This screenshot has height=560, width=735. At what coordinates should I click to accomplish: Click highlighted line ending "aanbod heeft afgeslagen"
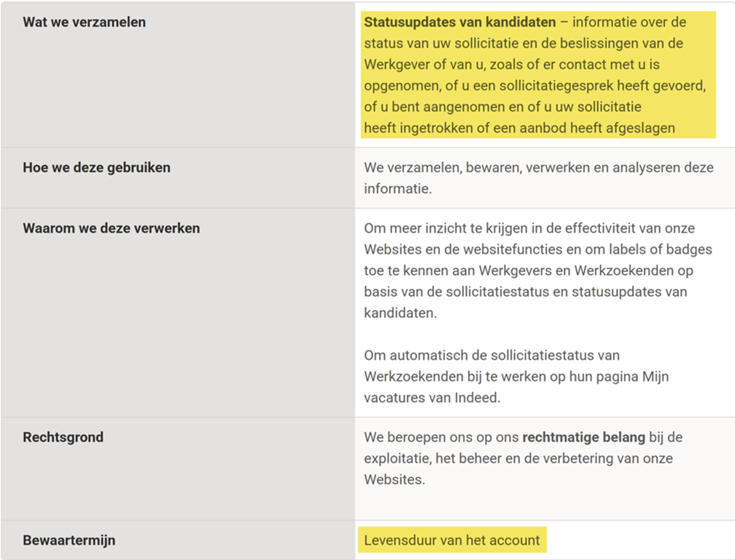pyautogui.click(x=519, y=128)
